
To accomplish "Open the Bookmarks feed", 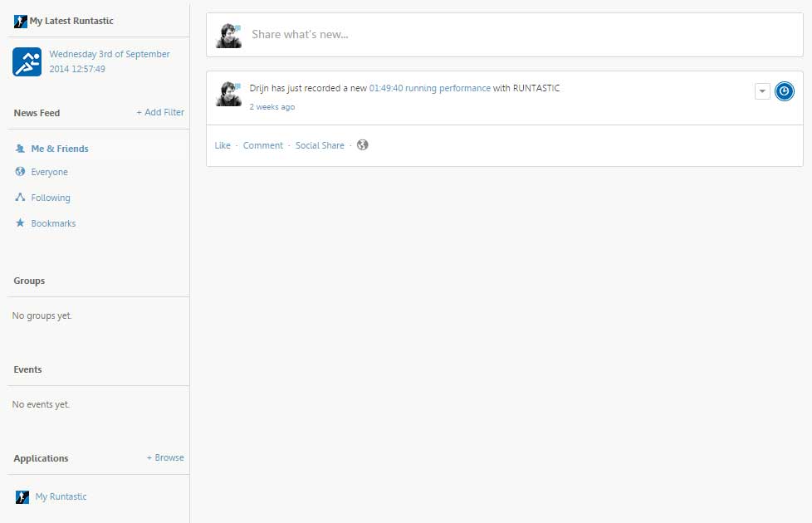I will (53, 223).
